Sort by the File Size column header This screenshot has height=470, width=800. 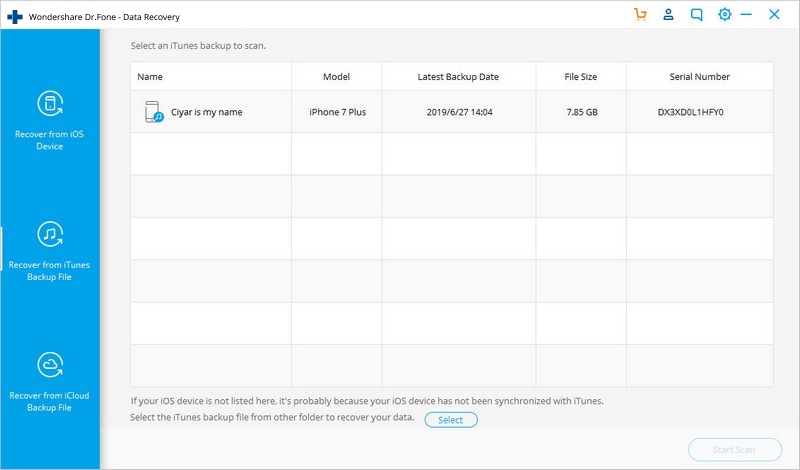581,77
